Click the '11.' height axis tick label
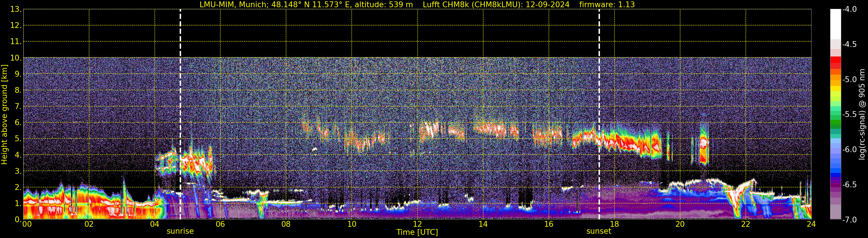This screenshot has height=238, width=868. coord(16,42)
